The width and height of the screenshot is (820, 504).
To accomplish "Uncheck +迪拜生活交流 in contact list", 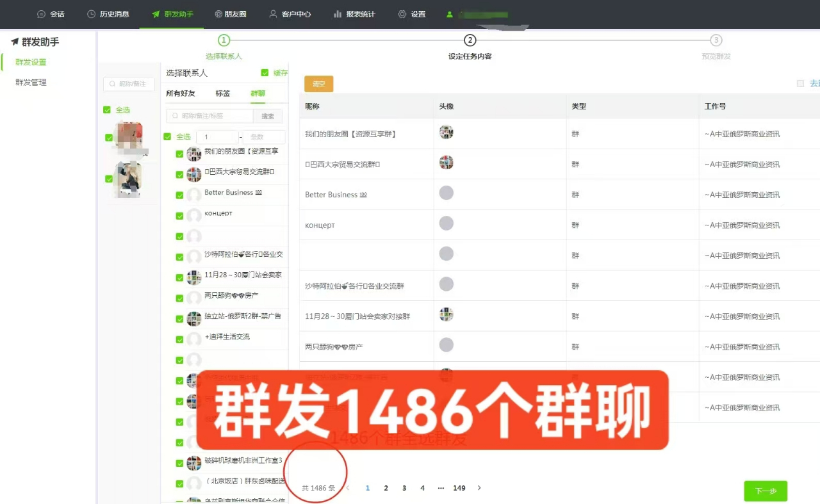I will (x=179, y=339).
